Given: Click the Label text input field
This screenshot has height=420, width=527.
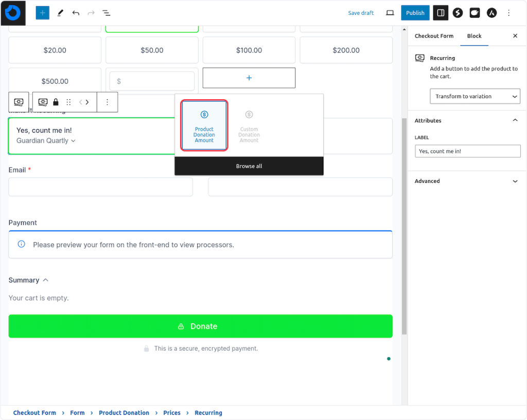Looking at the screenshot, I should pyautogui.click(x=467, y=151).
